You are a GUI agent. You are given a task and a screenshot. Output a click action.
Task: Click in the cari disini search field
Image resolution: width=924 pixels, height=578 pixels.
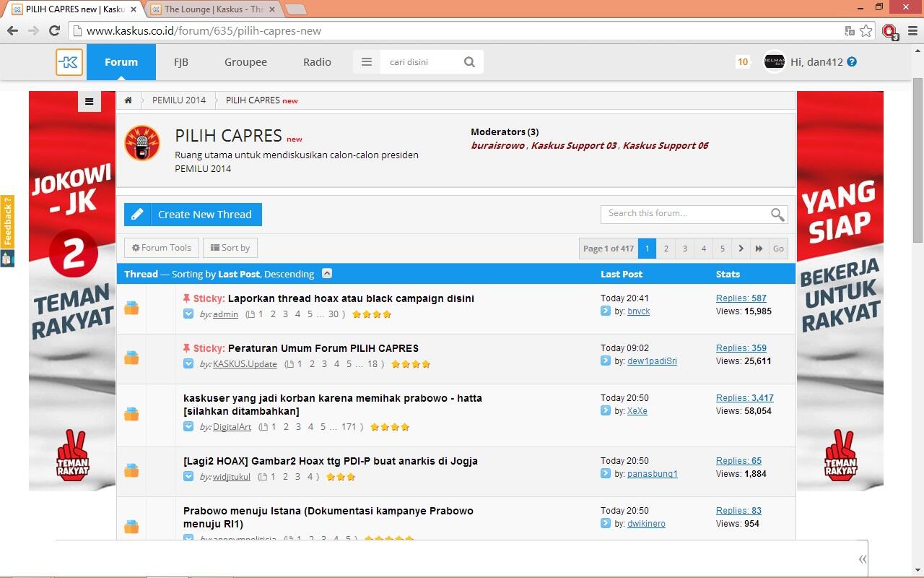pos(421,62)
